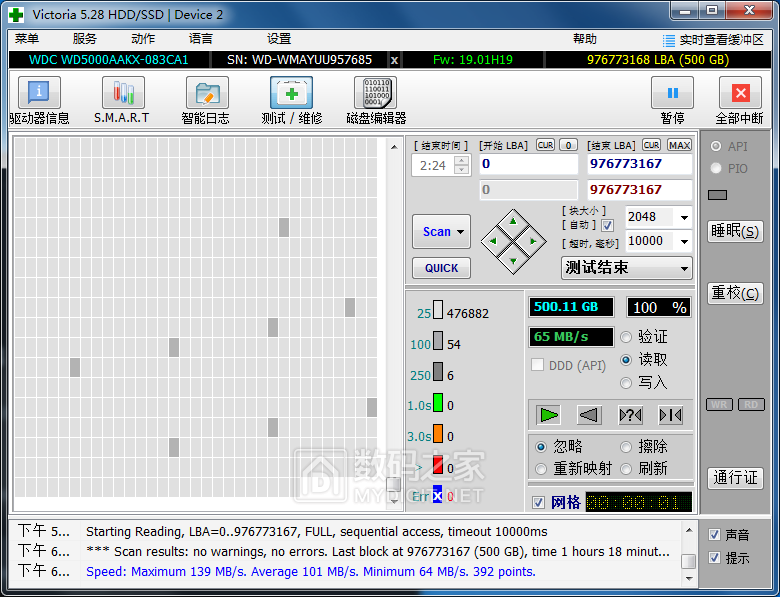Select the 测试 / 维修 test and repair tool

tap(292, 93)
